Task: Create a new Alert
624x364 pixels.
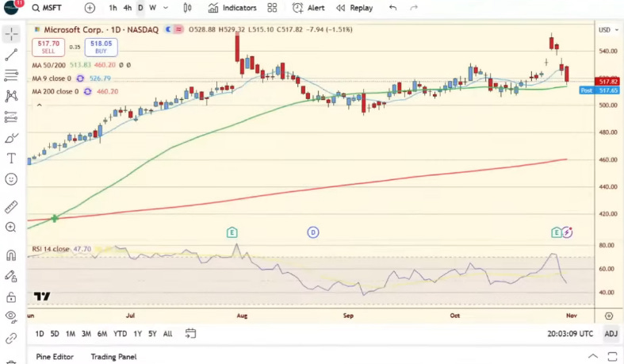Action: pyautogui.click(x=308, y=8)
